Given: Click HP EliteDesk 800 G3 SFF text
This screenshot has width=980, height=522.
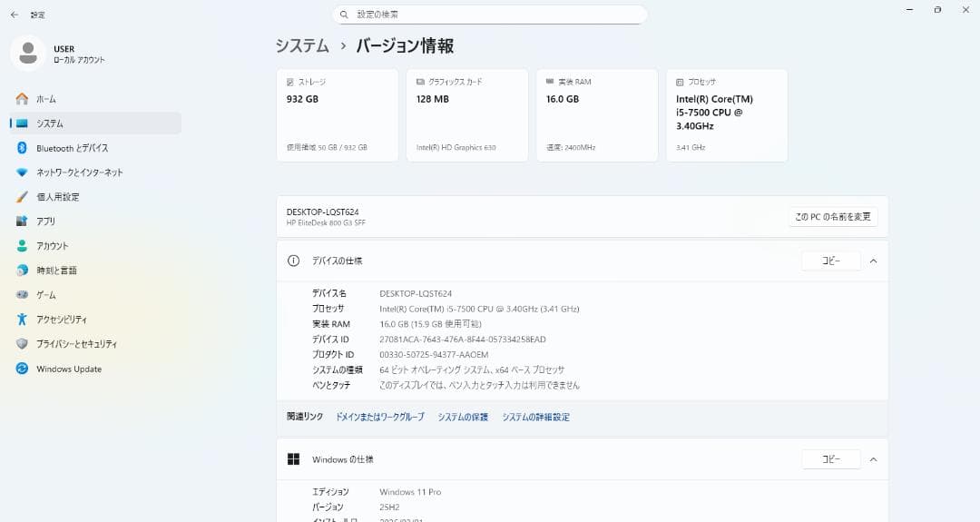Looking at the screenshot, I should [326, 222].
